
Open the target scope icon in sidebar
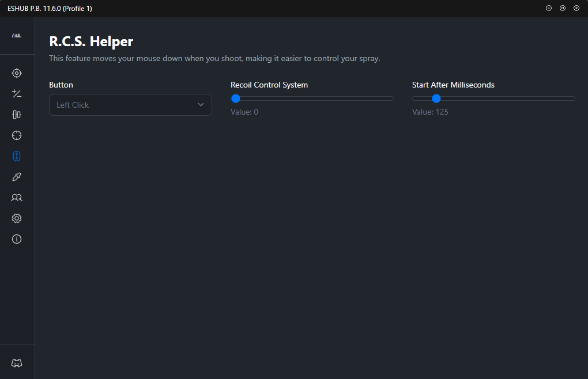coord(17,73)
